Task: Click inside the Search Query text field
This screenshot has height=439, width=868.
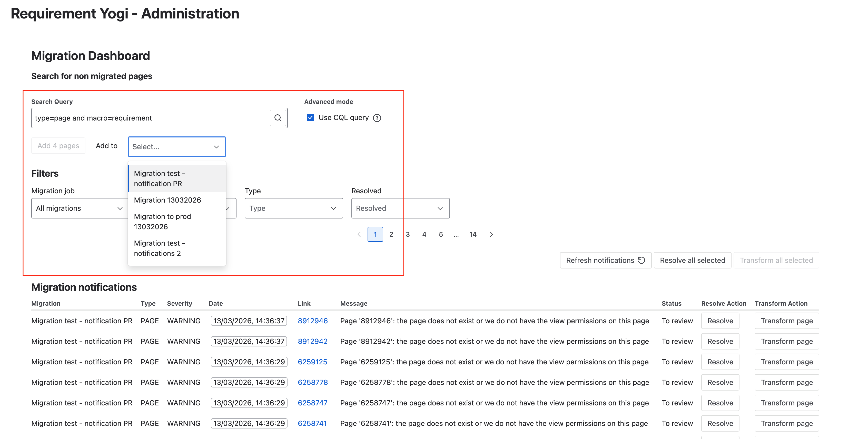Action: [x=151, y=118]
